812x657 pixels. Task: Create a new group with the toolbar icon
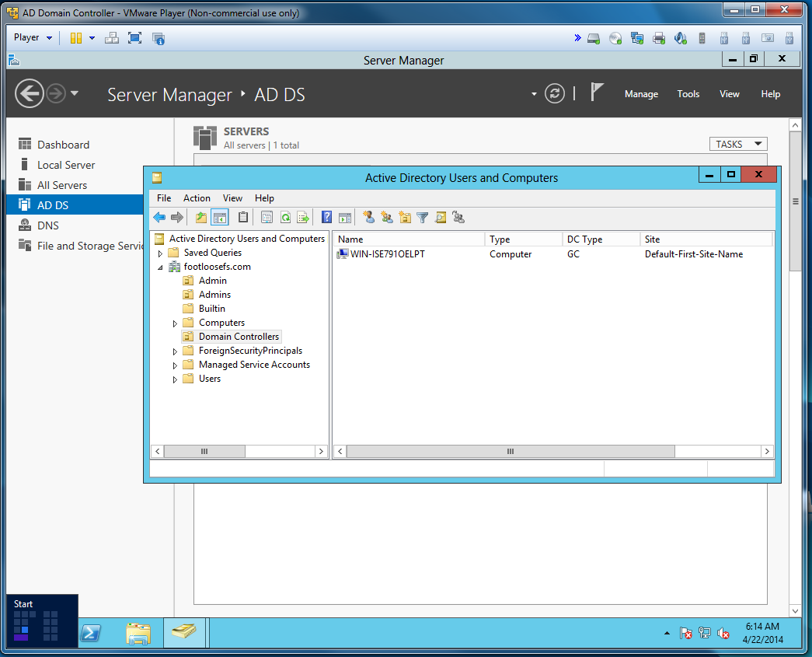(387, 218)
